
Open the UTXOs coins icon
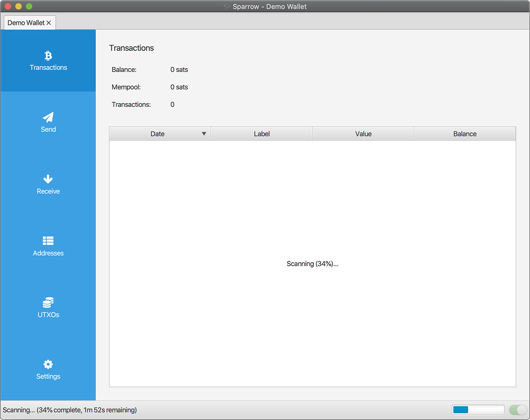pyautogui.click(x=48, y=303)
